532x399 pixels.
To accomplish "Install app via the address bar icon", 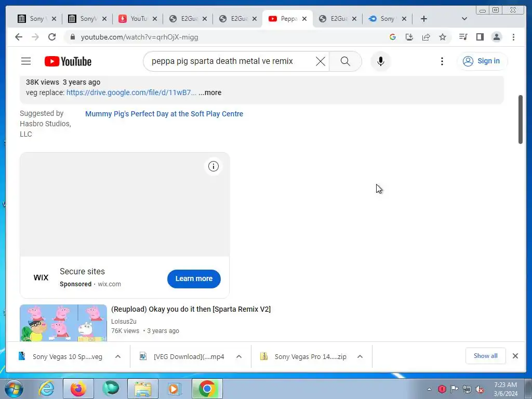I will click(x=409, y=37).
